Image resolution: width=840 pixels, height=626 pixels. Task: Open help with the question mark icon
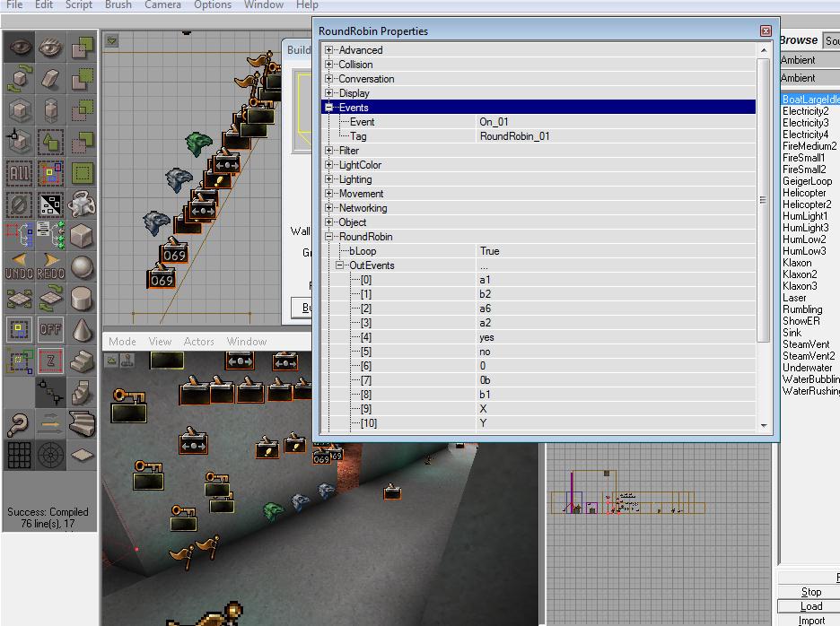20,423
